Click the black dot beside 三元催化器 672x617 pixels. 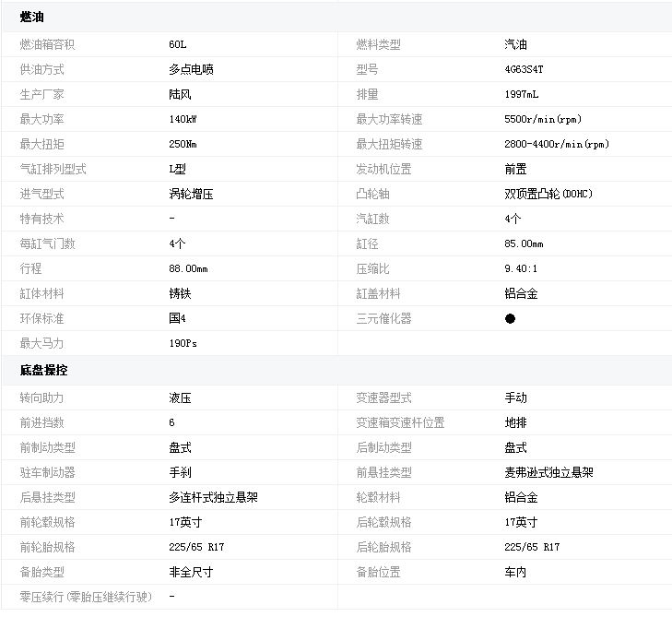(510, 318)
